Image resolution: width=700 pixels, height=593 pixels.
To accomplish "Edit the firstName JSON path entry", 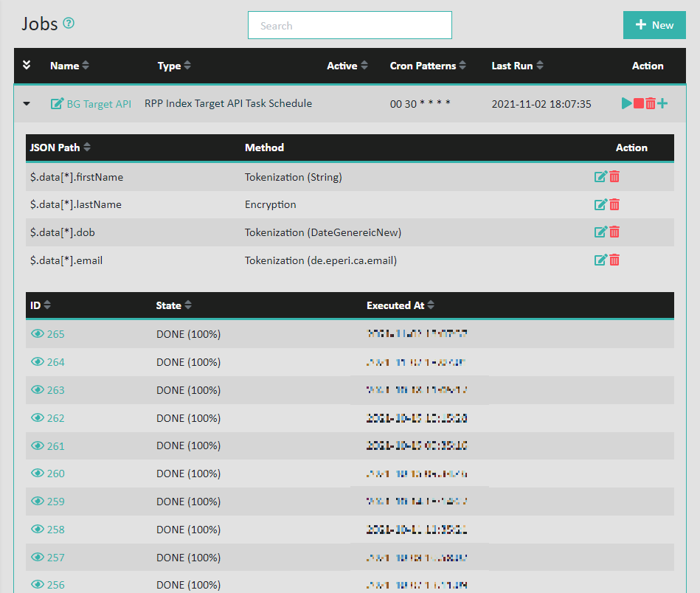I will (x=601, y=177).
